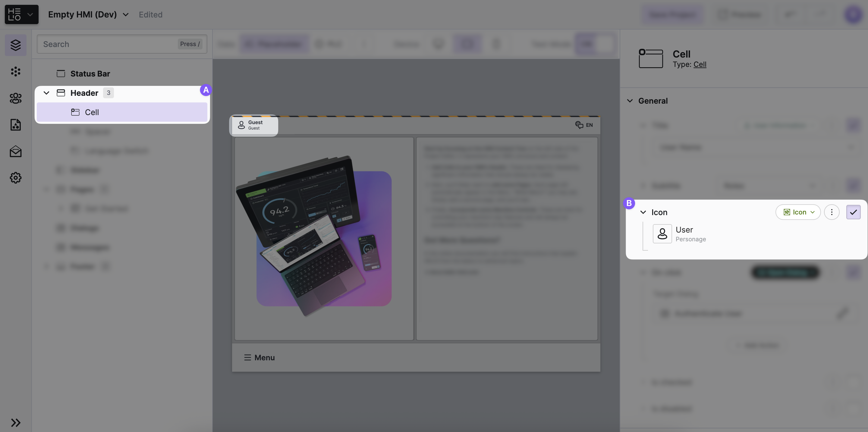The width and height of the screenshot is (868, 432).
Task: Click the dotted components icon in sidebar
Action: tap(15, 71)
